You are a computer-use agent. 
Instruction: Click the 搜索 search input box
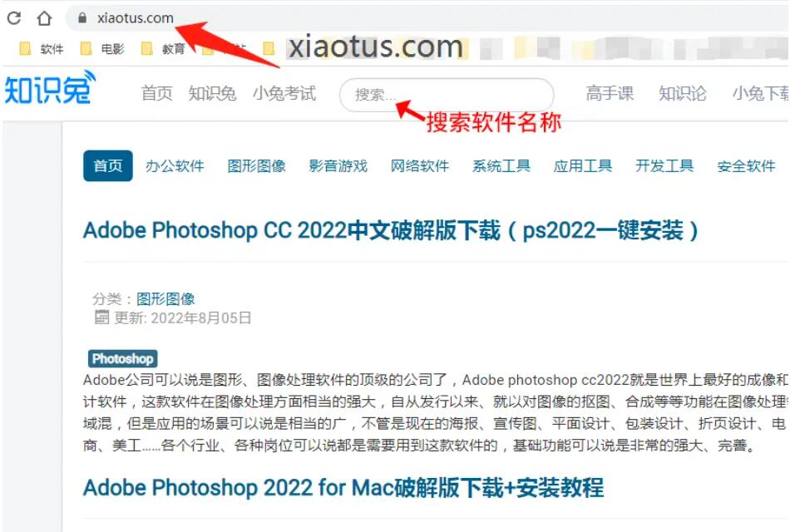tap(447, 95)
